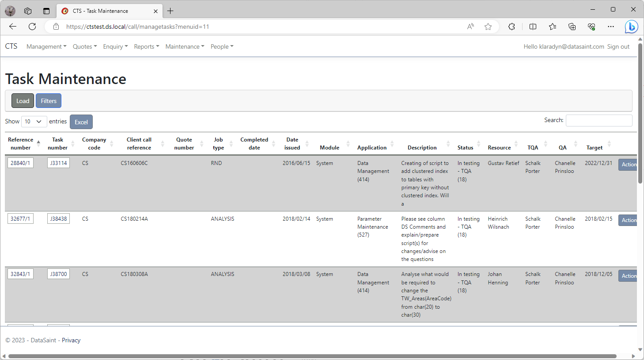Expand the Quotes menu
The image size is (644, 360).
point(85,46)
